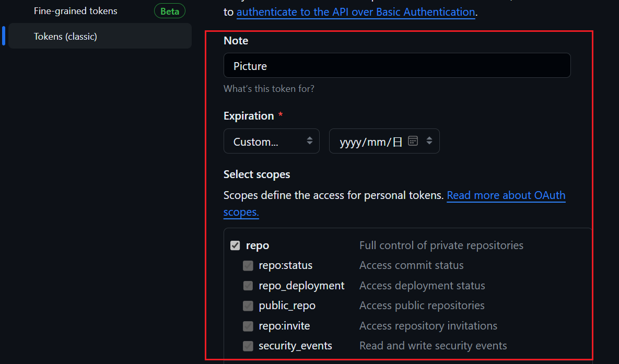619x364 pixels.
Task: Select Fine-grained tokens in the sidebar
Action: pos(75,10)
